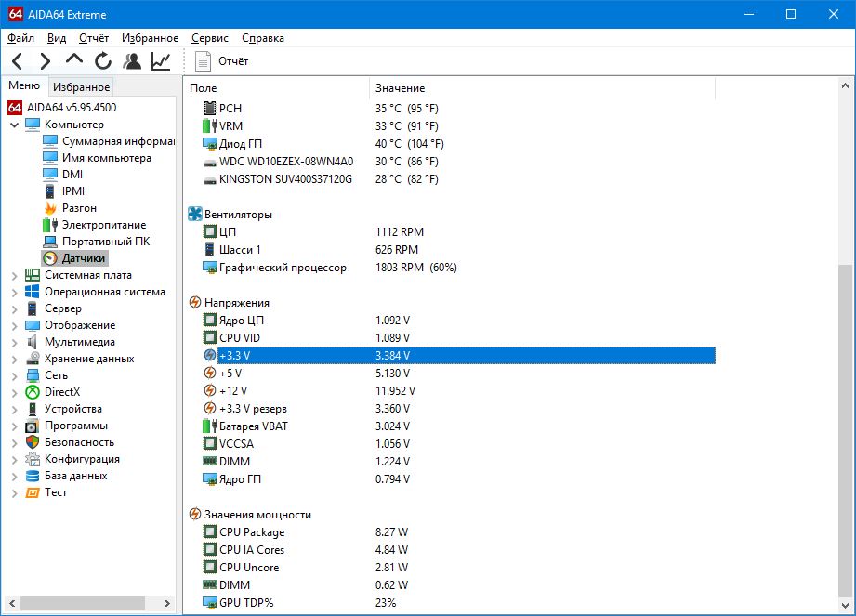Viewport: 856px width, 616px height.
Task: Click the scroll down arrow of main panel
Action: [x=845, y=606]
